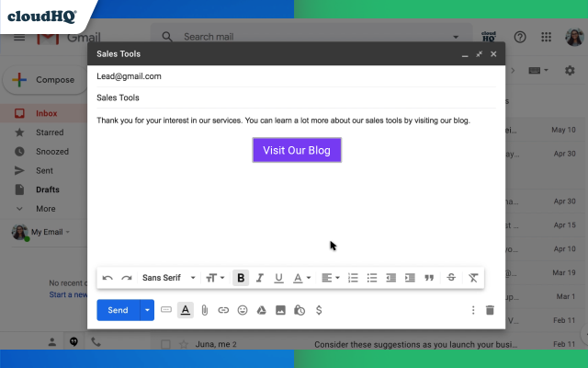Click the Visit Our Blog button
588x368 pixels.
(x=297, y=150)
